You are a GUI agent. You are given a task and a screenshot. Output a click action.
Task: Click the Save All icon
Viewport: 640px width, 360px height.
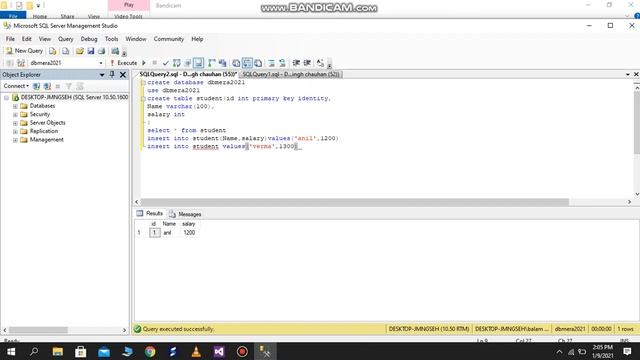(101, 51)
